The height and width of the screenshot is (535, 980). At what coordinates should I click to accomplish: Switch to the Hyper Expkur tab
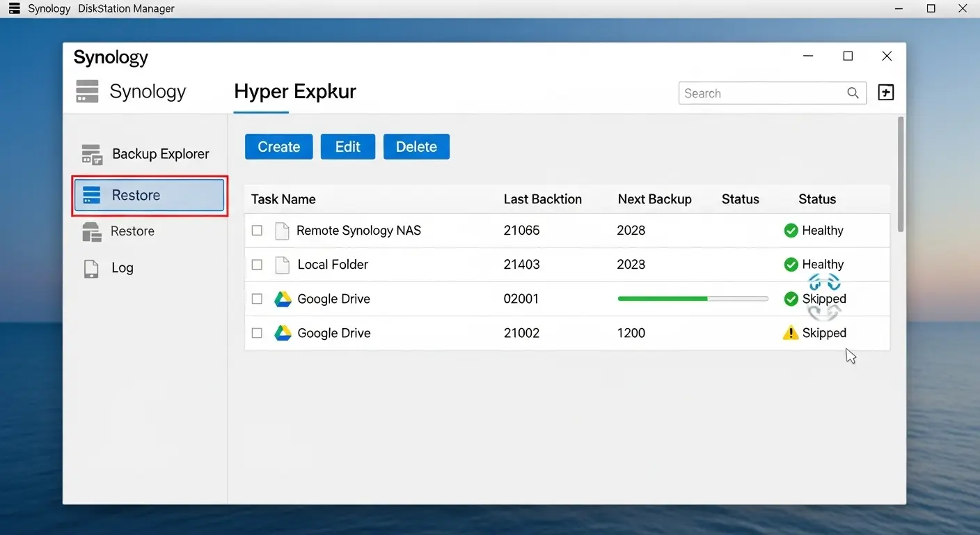click(x=295, y=92)
